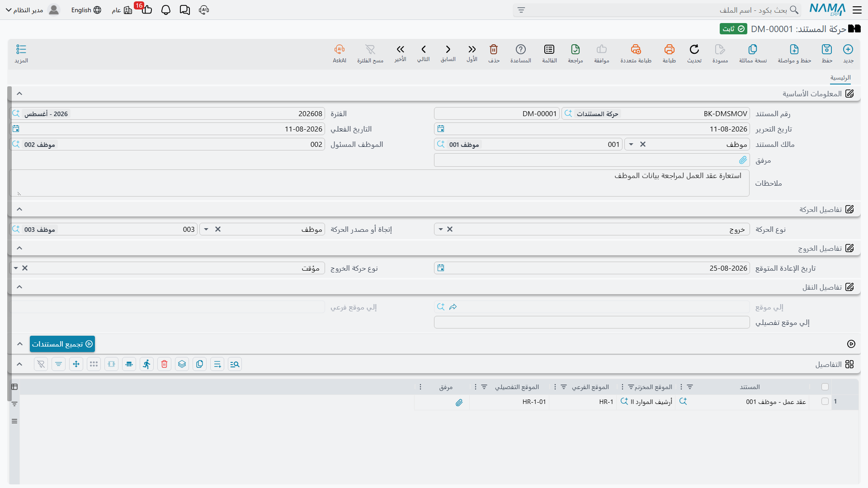Open multiple print (طباعه متعدده)
Image resolution: width=868 pixels, height=488 pixels.
point(636,49)
